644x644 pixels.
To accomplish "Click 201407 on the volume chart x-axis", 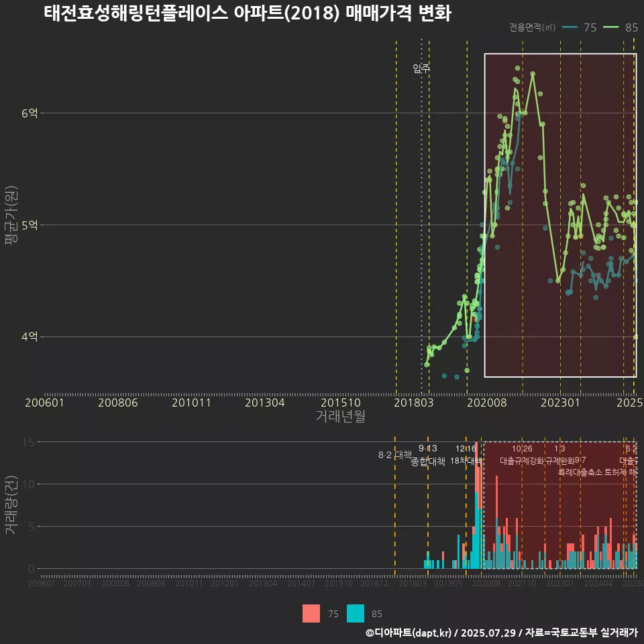I will [301, 583].
